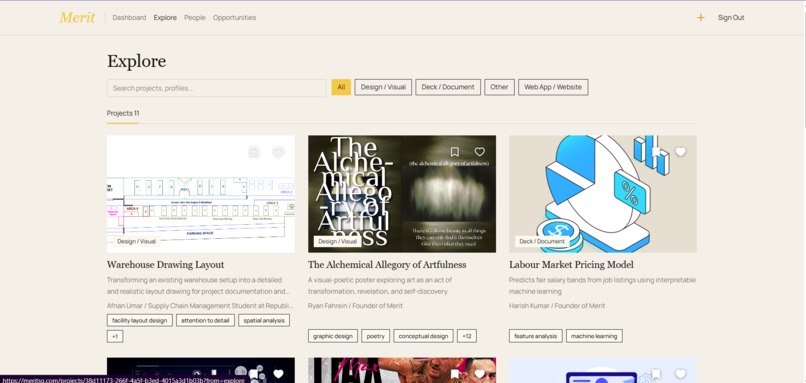Image resolution: width=806 pixels, height=383 pixels.
Task: Expand the +1 more tags on Warehouse card
Action: click(115, 336)
